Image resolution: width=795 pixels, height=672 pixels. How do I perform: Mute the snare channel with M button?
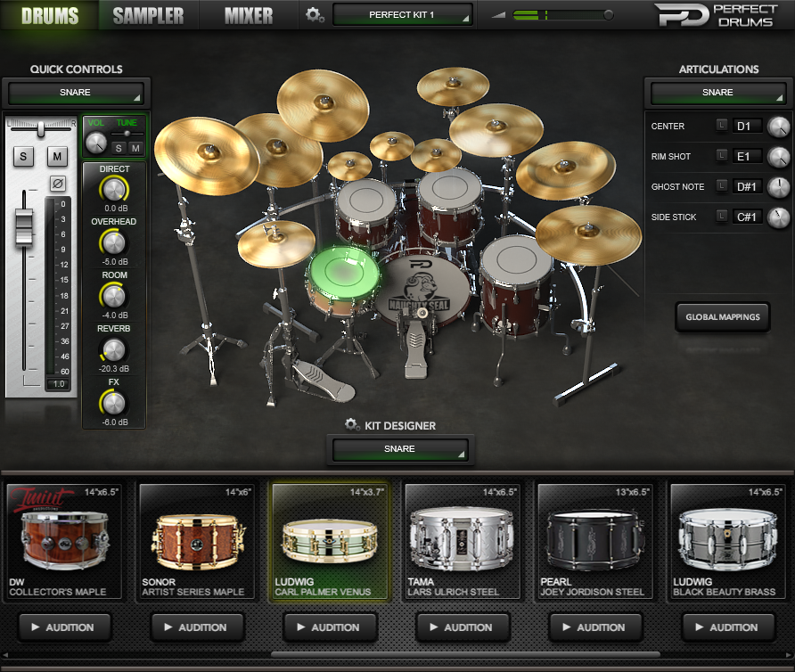57,156
